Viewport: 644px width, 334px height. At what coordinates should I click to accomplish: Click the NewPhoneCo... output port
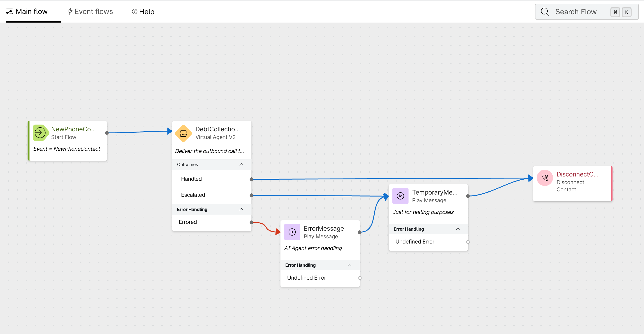point(107,133)
